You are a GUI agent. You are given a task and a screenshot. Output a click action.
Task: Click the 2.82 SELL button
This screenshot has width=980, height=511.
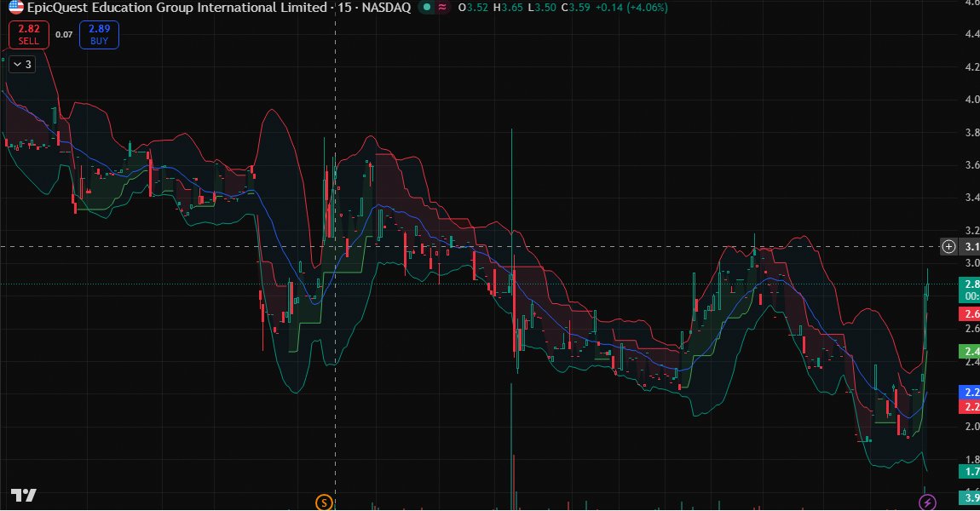pyautogui.click(x=29, y=34)
